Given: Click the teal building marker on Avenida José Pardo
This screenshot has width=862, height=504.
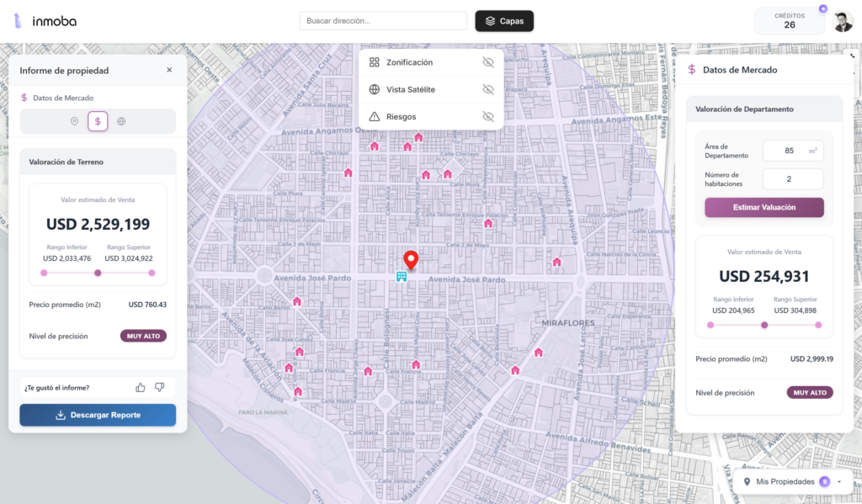Looking at the screenshot, I should [x=402, y=277].
